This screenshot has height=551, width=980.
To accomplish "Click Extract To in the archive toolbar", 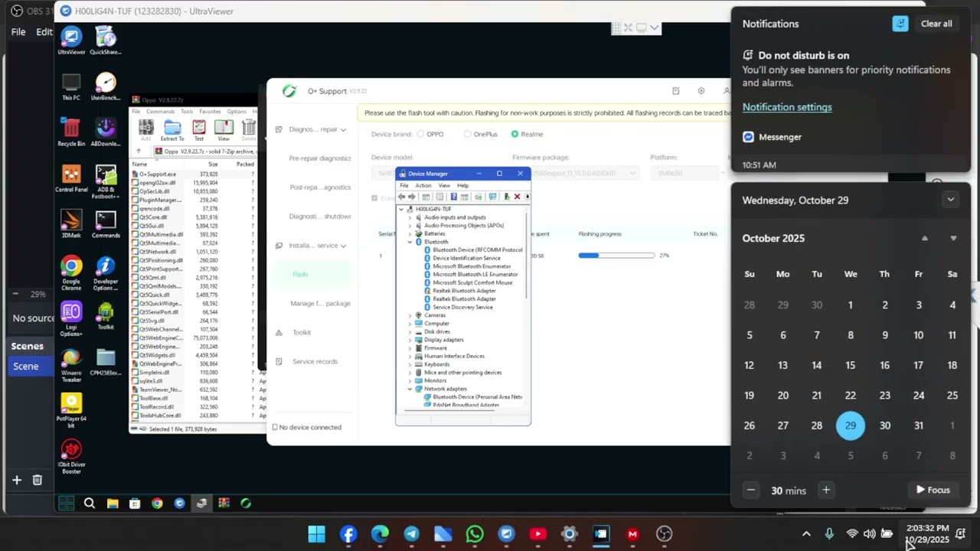I will point(172,130).
